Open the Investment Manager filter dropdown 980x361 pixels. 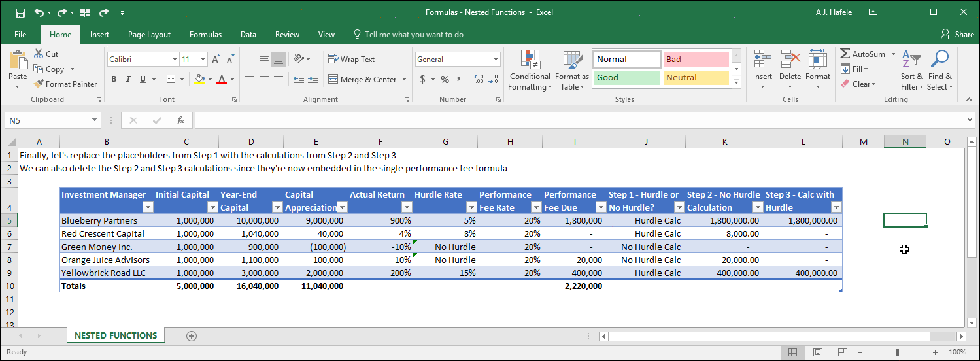click(x=147, y=207)
